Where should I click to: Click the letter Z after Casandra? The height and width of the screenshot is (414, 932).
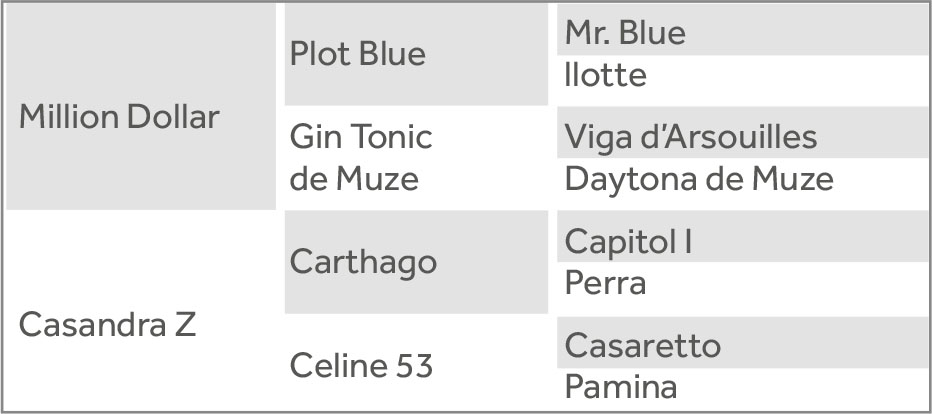(x=185, y=325)
